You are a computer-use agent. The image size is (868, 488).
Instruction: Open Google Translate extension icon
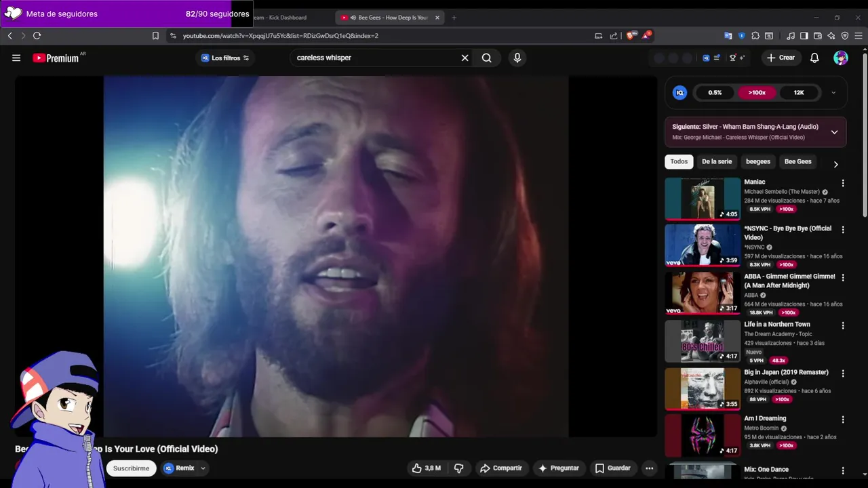[x=728, y=36]
